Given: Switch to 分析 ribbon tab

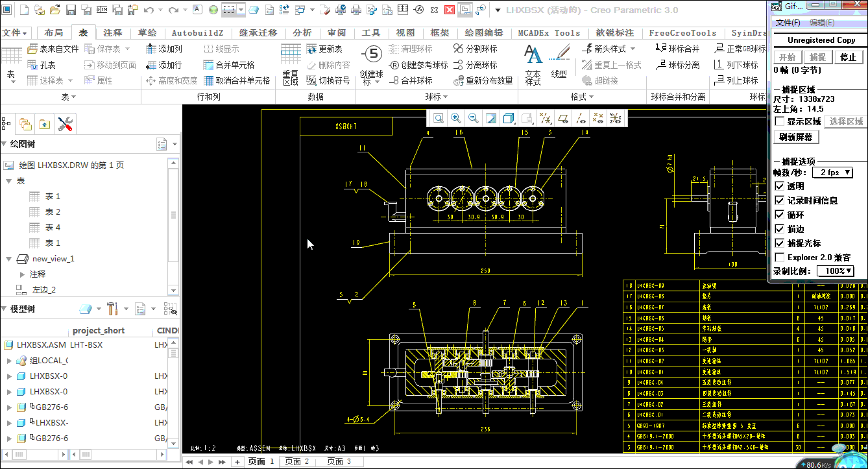Looking at the screenshot, I should (x=302, y=33).
